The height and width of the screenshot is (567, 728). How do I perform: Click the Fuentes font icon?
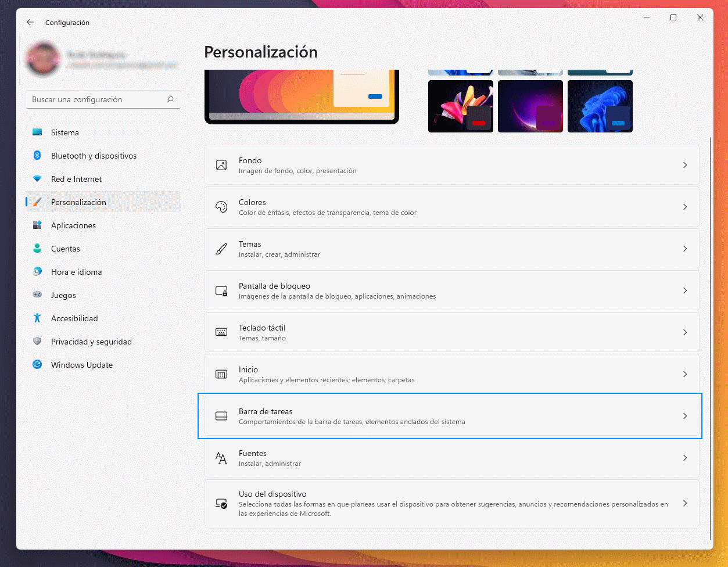(221, 458)
